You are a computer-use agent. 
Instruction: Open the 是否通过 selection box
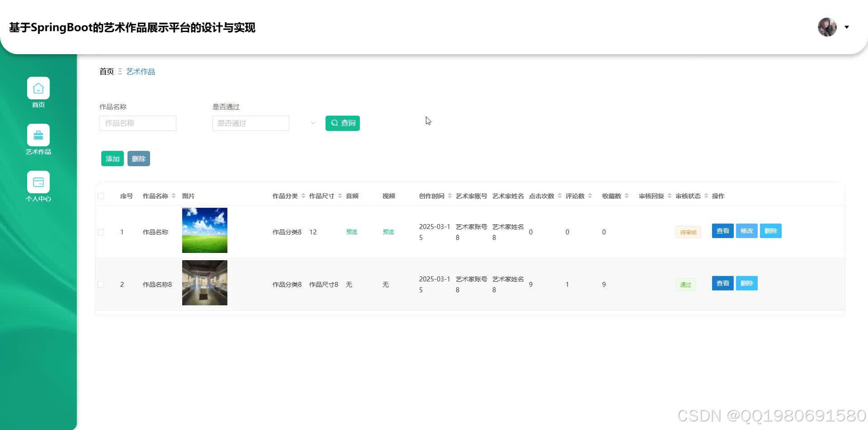click(250, 123)
